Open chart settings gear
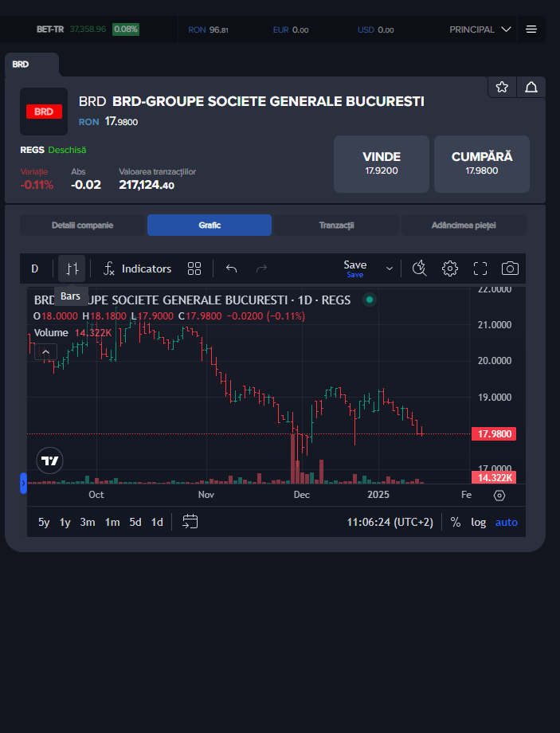The width and height of the screenshot is (560, 733). point(450,269)
